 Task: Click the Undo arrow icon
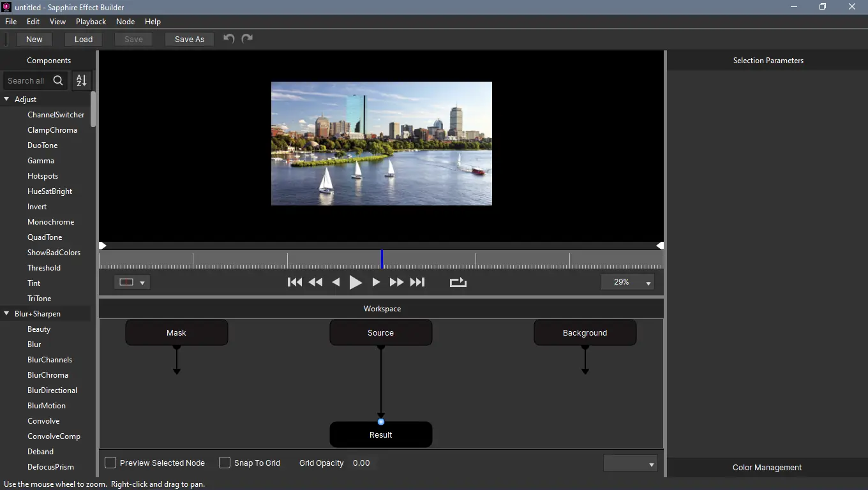[228, 39]
